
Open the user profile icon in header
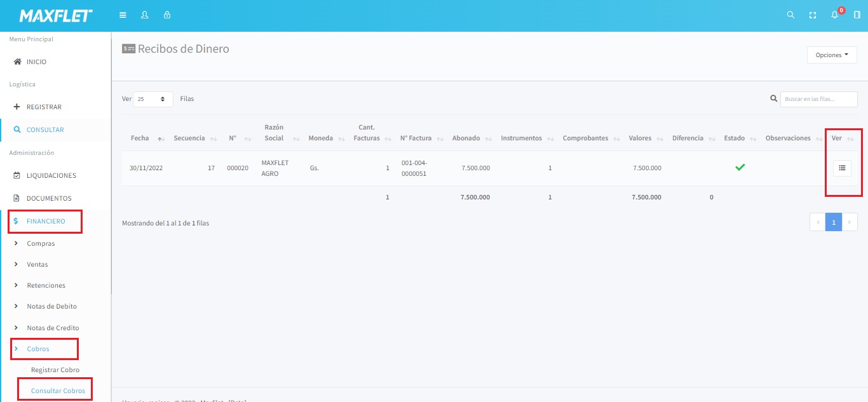point(144,15)
